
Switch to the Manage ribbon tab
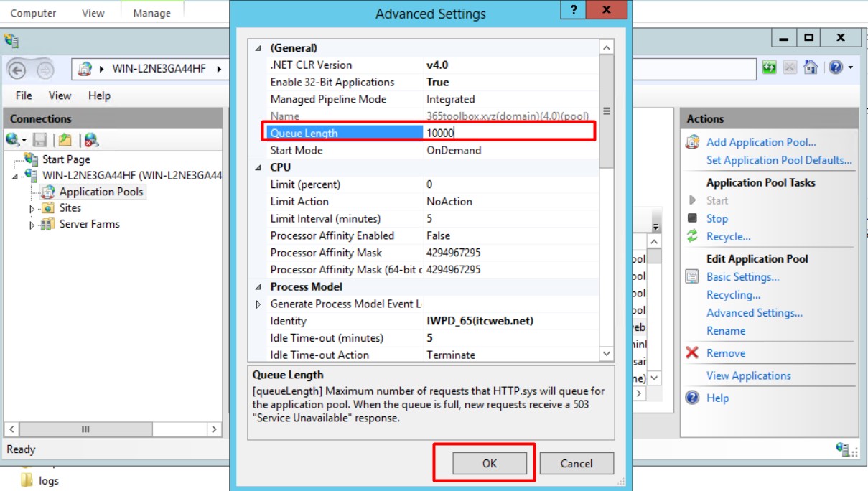point(151,13)
